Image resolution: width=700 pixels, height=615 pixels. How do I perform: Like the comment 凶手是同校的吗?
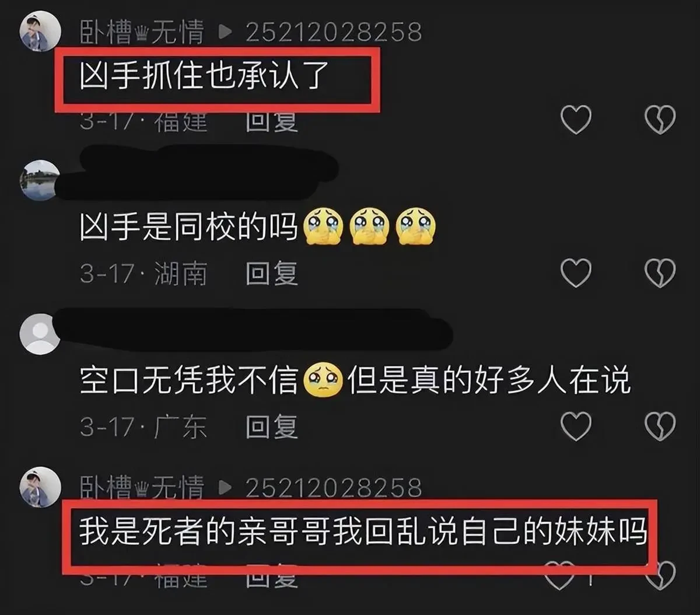coord(576,272)
